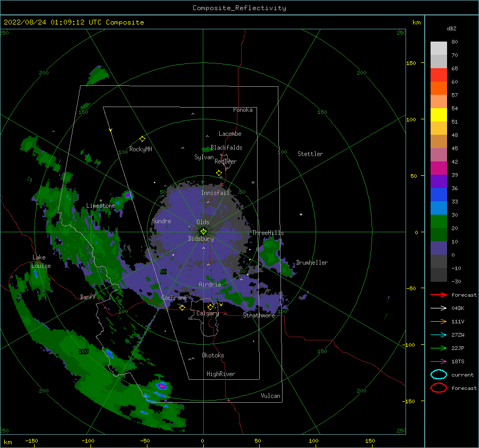Viewport: 479px width, 448px height.
Task: Click the Drumheller city label
Action: 312,263
